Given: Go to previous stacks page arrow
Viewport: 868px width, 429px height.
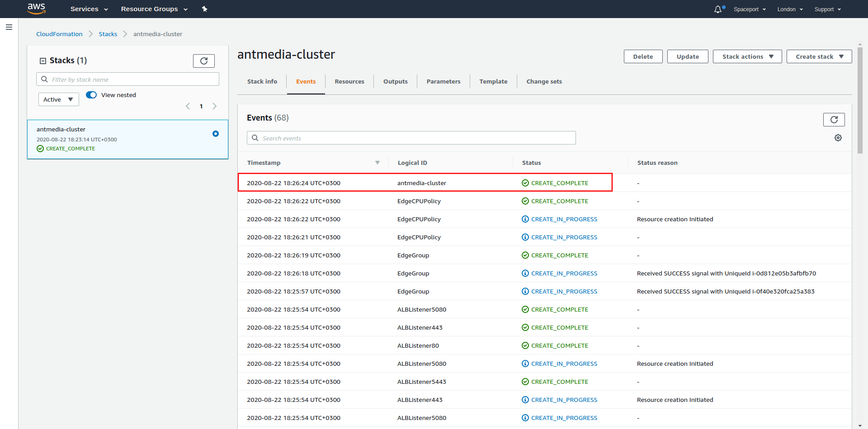Looking at the screenshot, I should click(188, 106).
